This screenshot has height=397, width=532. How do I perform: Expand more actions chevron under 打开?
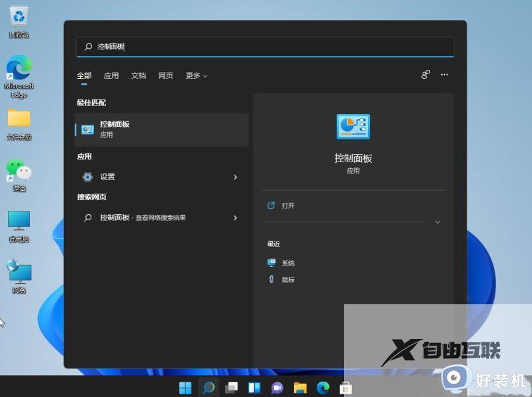[x=438, y=222]
